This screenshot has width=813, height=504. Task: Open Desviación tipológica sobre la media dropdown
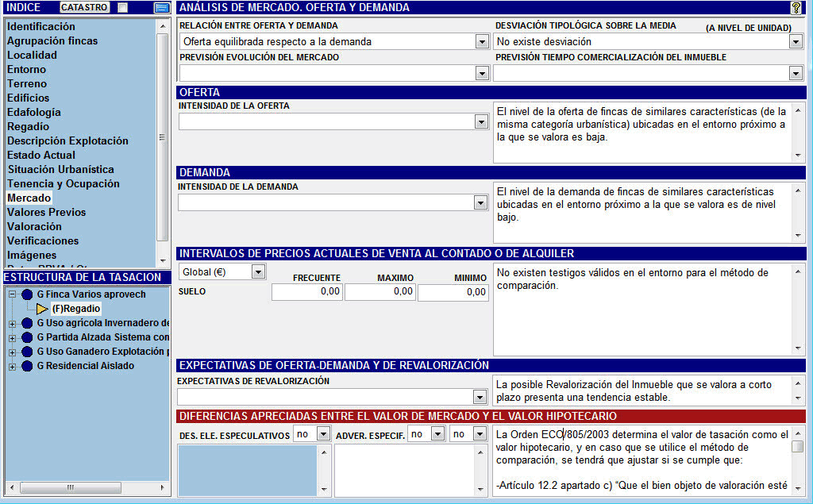point(796,41)
